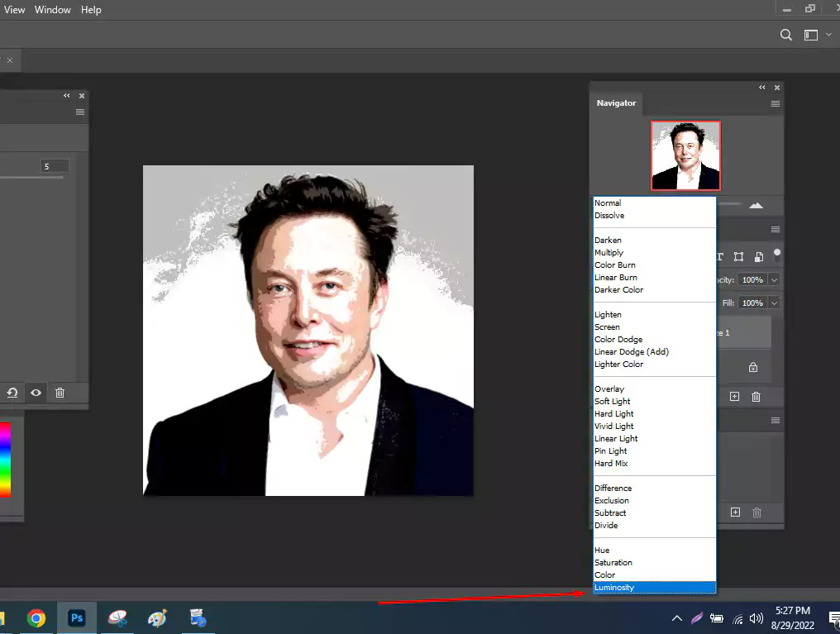Delete layer with Layers panel trash icon
The height and width of the screenshot is (634, 840).
point(756,396)
